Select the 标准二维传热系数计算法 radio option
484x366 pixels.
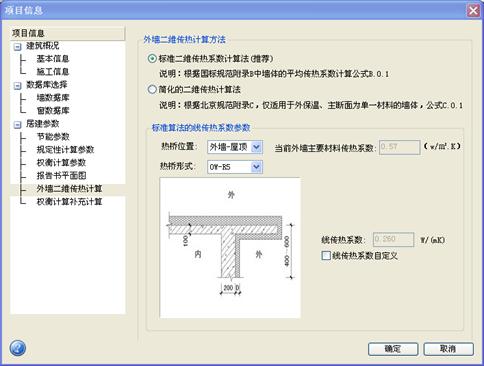[x=152, y=59]
